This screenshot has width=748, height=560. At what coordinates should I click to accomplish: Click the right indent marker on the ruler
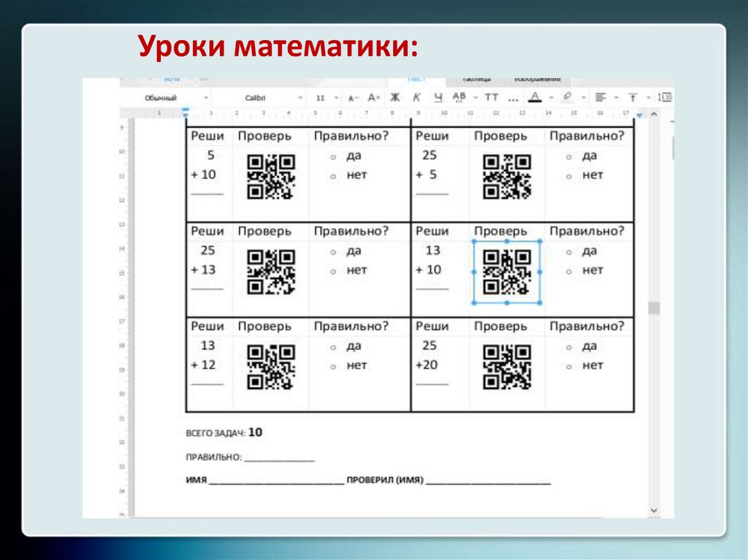640,115
